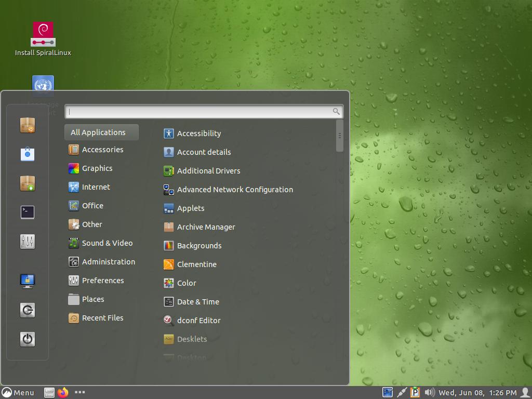This screenshot has height=399, width=532.
Task: Select the Office category
Action: pyautogui.click(x=86, y=206)
